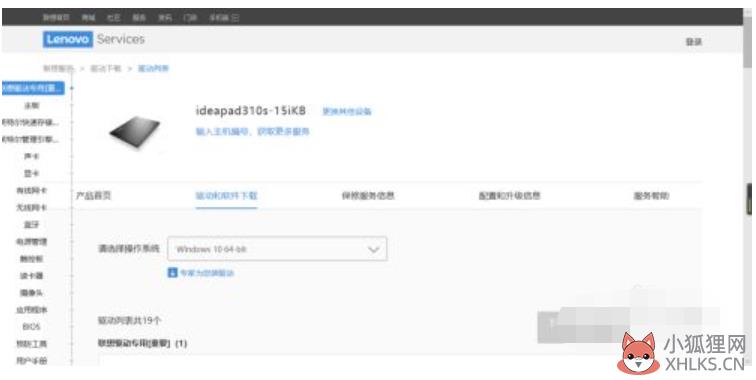Image resolution: width=756 pixels, height=380 pixels.
Task: Open 手机版 in the top dark bar
Action: point(224,18)
